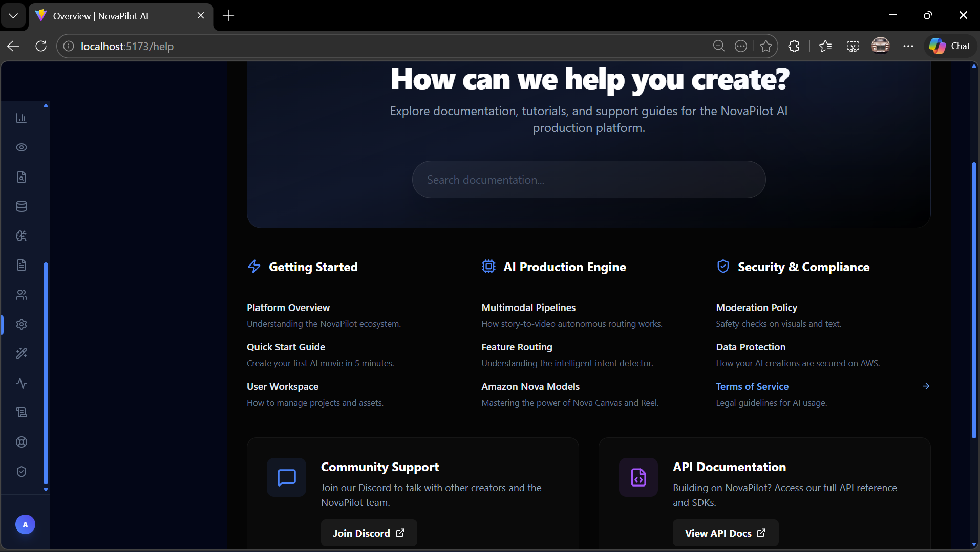Open the users sidebar icon

[22, 295]
